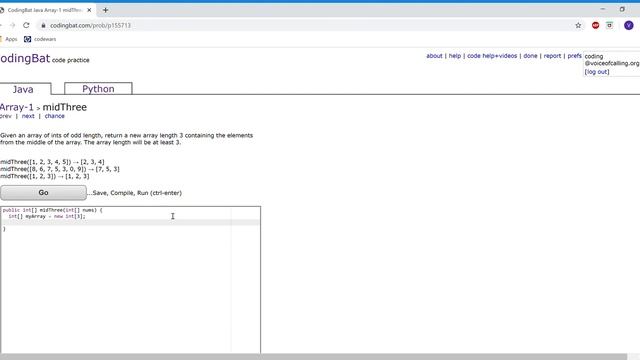Open the about link

coord(434,56)
